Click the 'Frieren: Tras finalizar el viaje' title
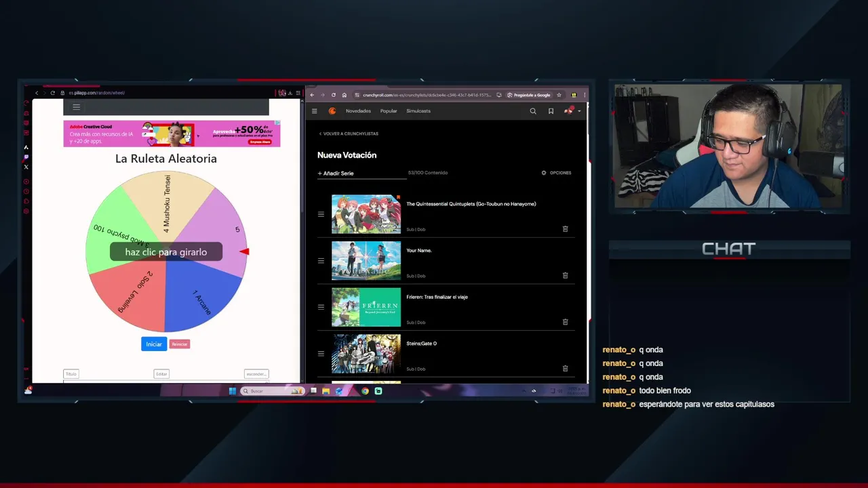This screenshot has width=868, height=488. pyautogui.click(x=437, y=297)
